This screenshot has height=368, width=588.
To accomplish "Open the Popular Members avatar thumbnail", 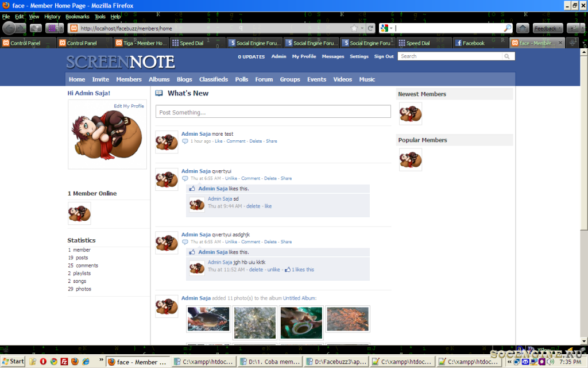I will point(410,160).
